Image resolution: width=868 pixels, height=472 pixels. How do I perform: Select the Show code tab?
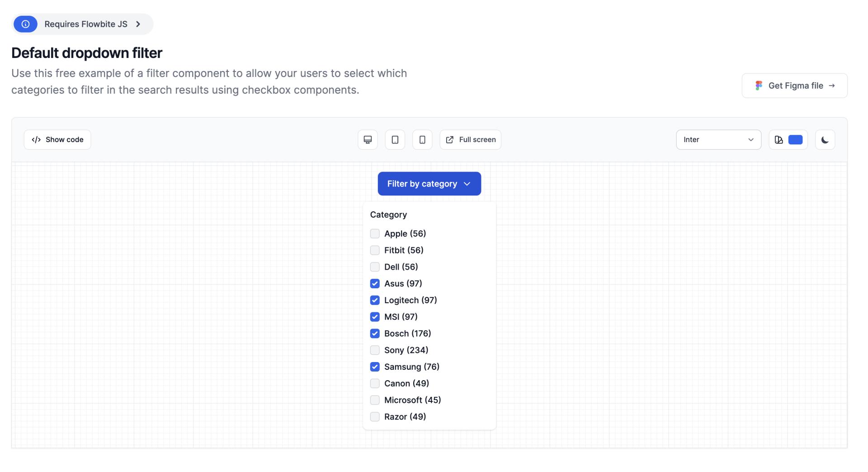click(57, 139)
